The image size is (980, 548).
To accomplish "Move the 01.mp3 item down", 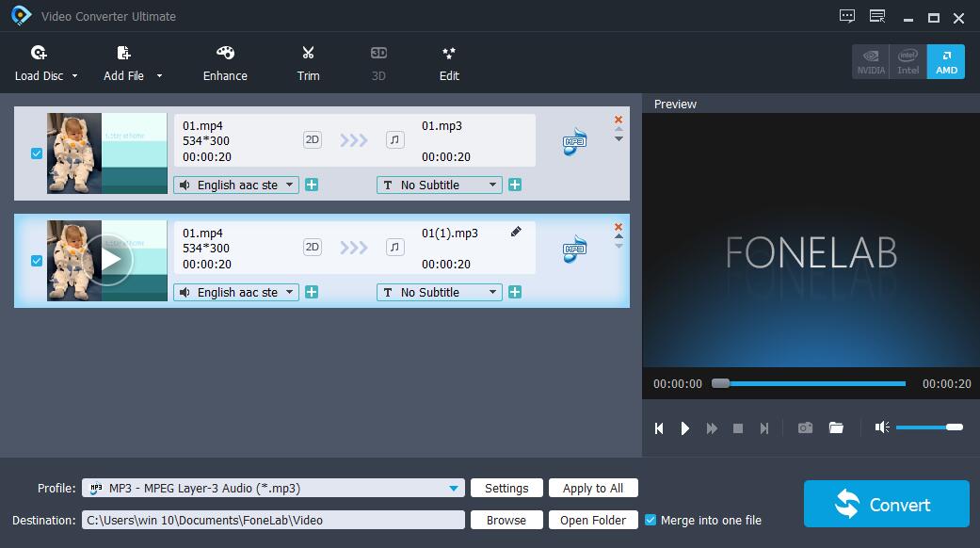I will tap(619, 138).
